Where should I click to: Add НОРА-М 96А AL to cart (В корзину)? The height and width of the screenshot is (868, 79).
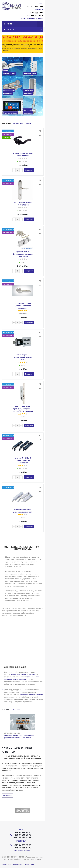[x=29, y=170]
